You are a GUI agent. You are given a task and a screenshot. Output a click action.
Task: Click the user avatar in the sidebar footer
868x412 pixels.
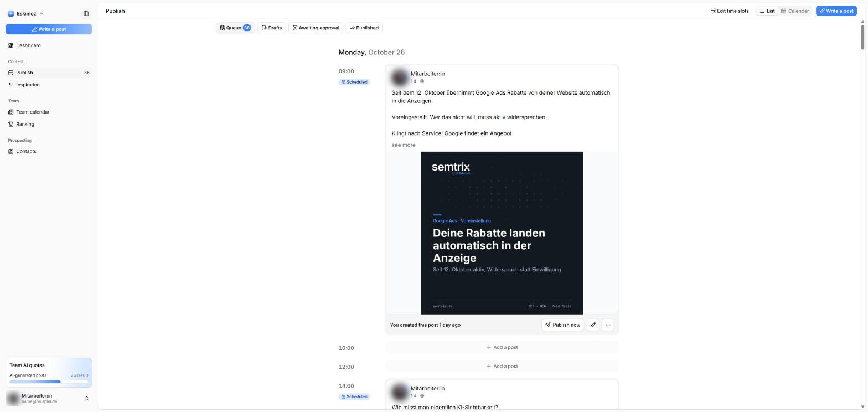click(x=13, y=398)
